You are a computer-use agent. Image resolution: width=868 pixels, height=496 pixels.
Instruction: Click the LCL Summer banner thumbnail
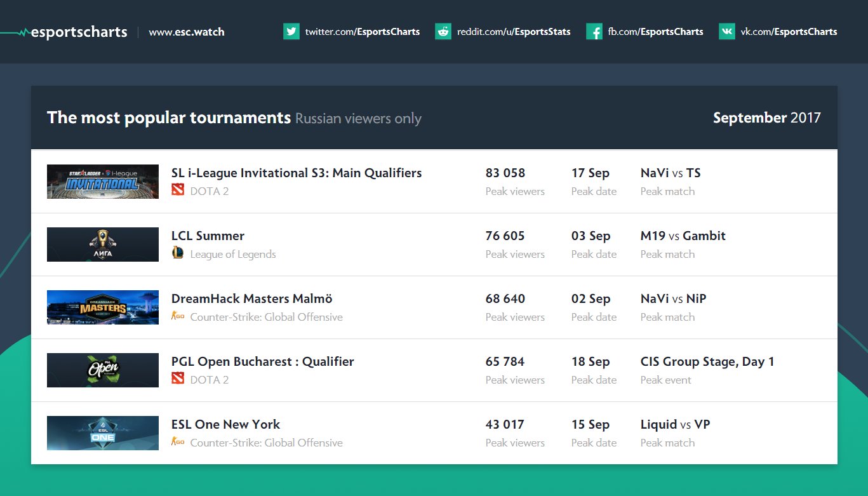103,245
